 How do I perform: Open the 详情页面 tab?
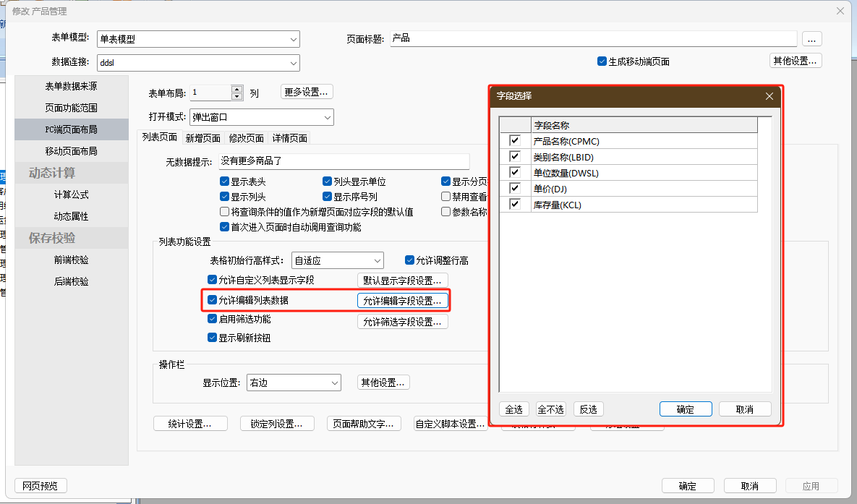289,138
